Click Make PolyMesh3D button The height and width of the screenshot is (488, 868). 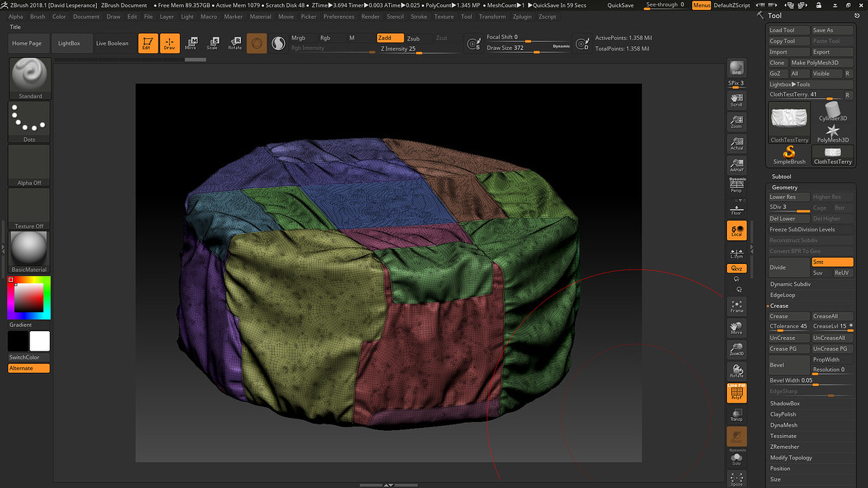click(821, 63)
